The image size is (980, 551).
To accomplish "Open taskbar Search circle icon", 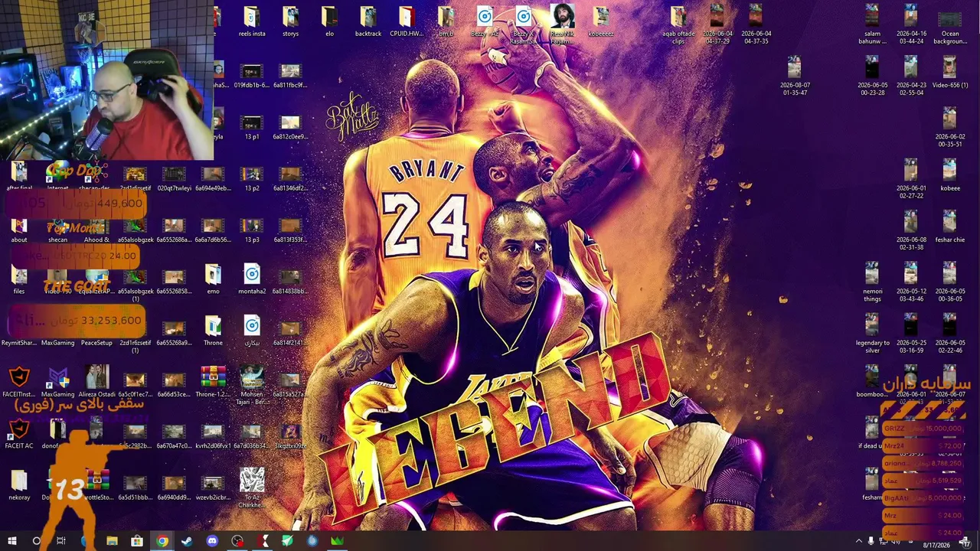I will 36,541.
